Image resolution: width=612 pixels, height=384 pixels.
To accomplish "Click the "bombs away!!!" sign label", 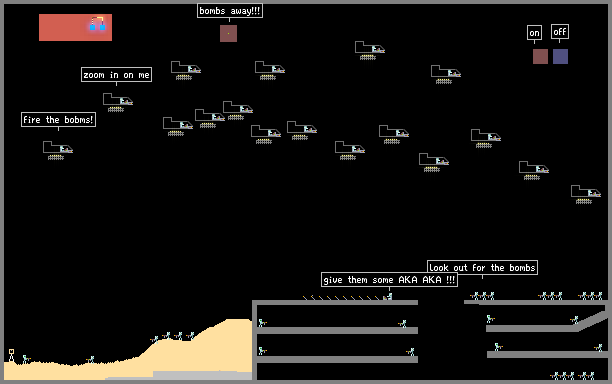I will (230, 11).
